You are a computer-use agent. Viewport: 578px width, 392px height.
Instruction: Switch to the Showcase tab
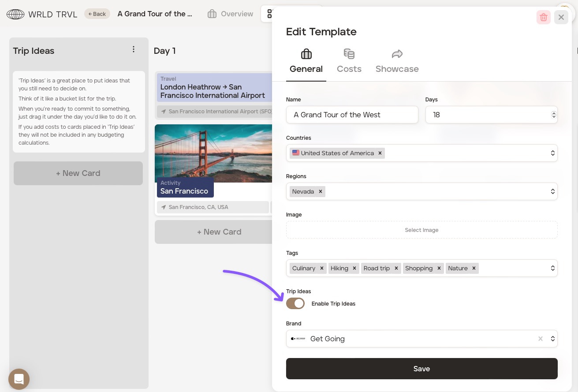pos(397,61)
